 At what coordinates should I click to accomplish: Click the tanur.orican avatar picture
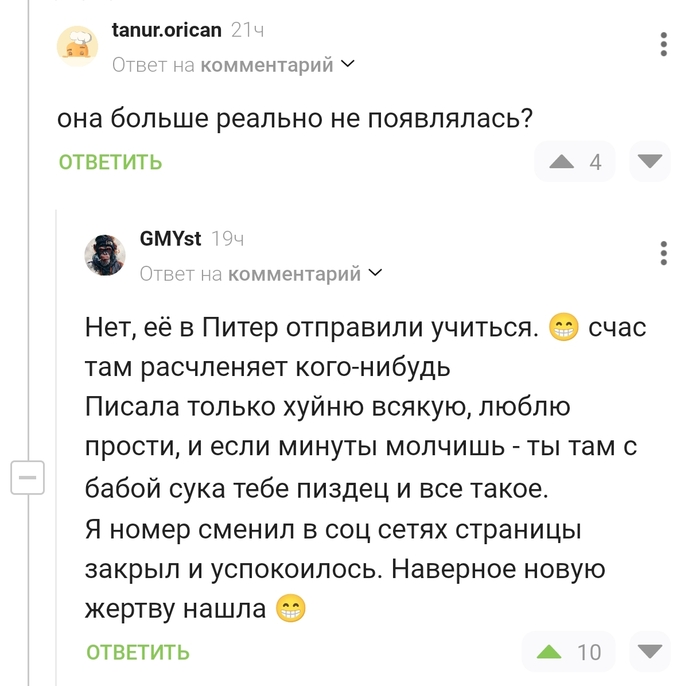click(x=77, y=46)
